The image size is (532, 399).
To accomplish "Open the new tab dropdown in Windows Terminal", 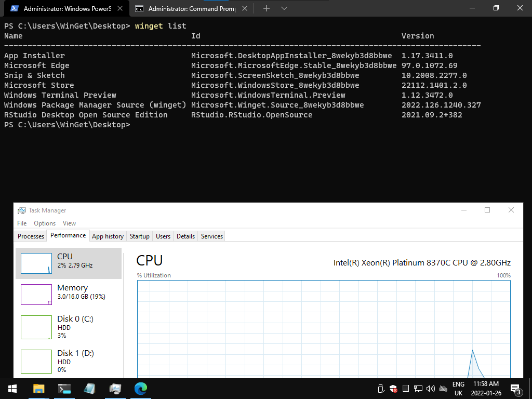I will [x=283, y=8].
